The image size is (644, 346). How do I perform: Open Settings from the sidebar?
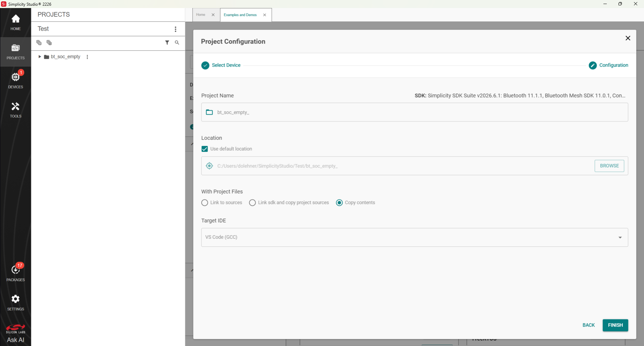coord(15,302)
